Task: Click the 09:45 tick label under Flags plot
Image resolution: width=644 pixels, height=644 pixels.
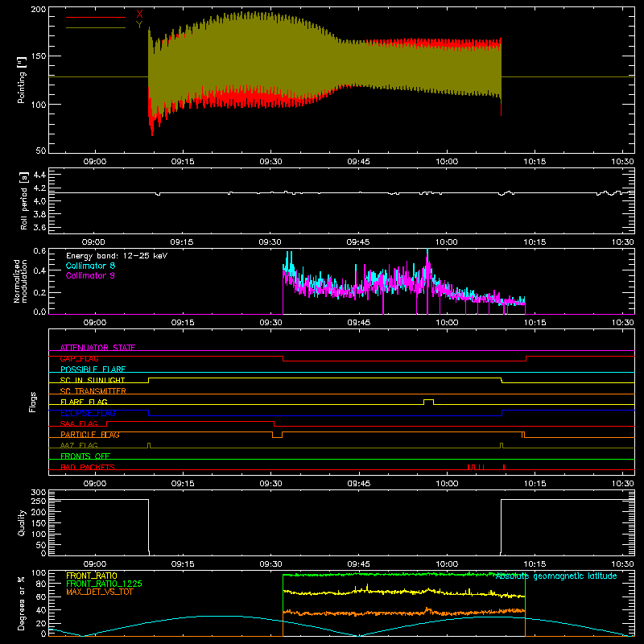Action: [x=358, y=484]
